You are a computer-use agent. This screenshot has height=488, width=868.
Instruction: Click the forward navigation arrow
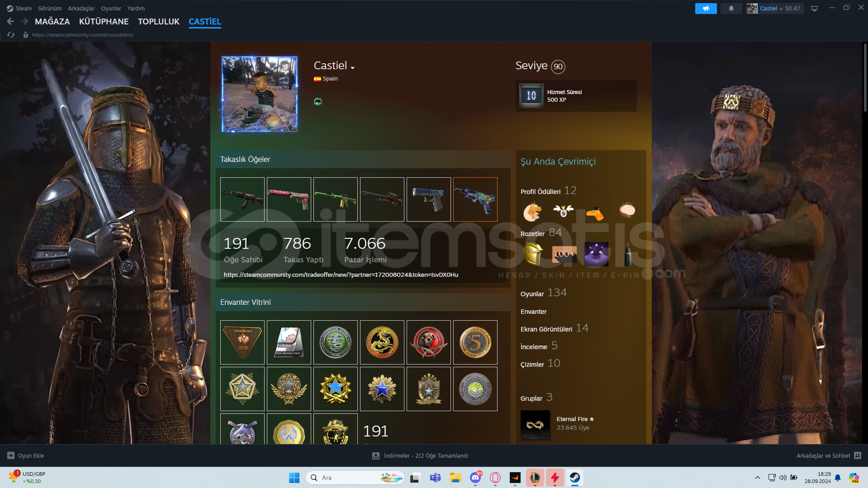[x=24, y=21]
